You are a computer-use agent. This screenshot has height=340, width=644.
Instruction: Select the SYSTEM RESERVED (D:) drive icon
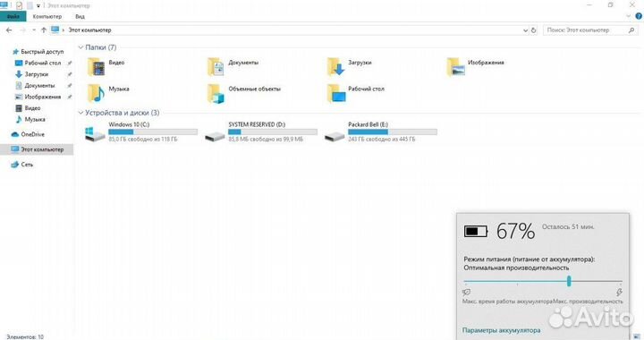[215, 136]
